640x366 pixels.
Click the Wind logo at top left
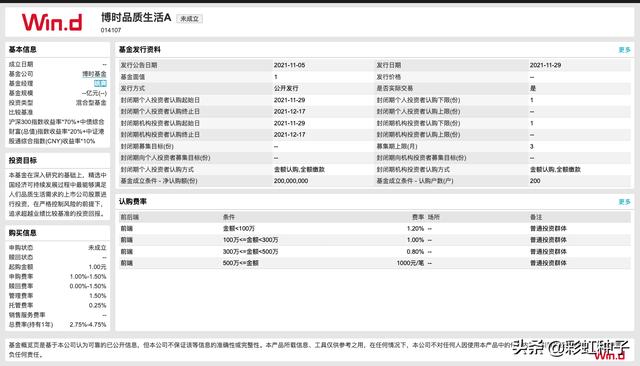(52, 22)
